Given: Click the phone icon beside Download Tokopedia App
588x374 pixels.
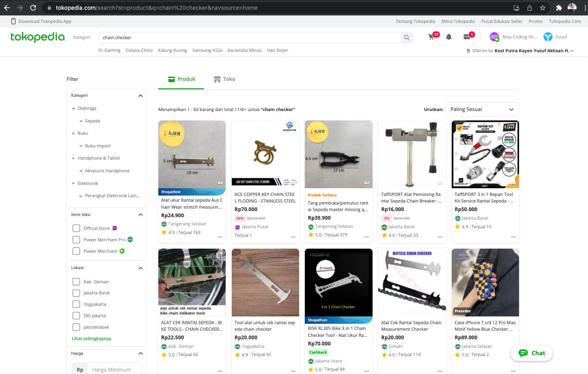Looking at the screenshot, I should [x=13, y=21].
